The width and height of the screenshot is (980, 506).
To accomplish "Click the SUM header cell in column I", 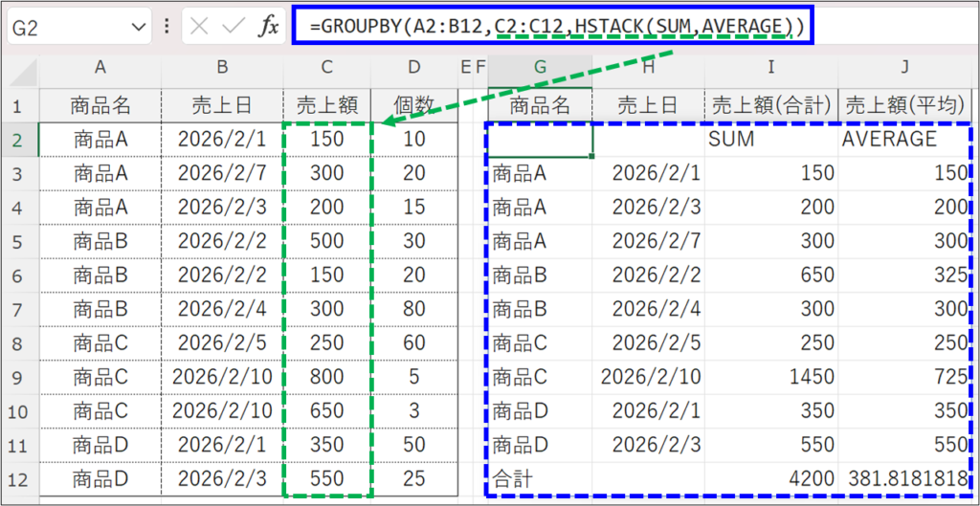I will (770, 139).
